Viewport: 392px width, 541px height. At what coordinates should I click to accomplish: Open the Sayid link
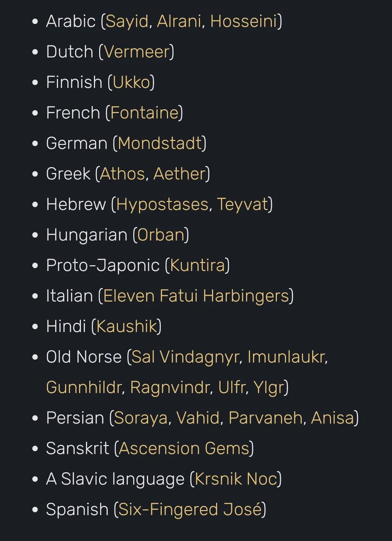(127, 22)
